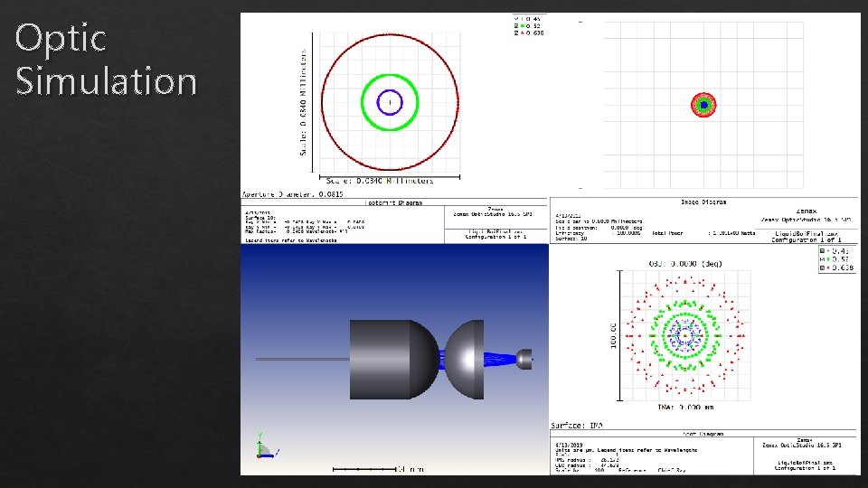
Task: Toggle the 0.52 checkbox in footprint legend
Action: pos(516,26)
